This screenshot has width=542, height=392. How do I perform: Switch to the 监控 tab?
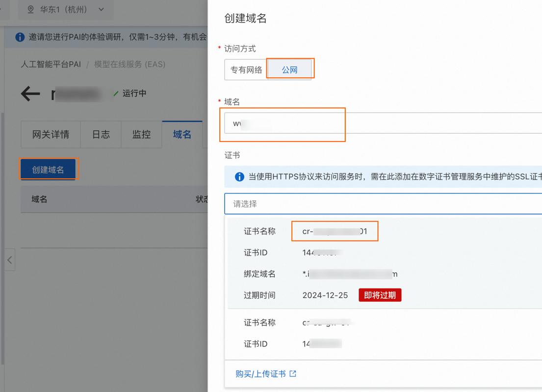(141, 134)
